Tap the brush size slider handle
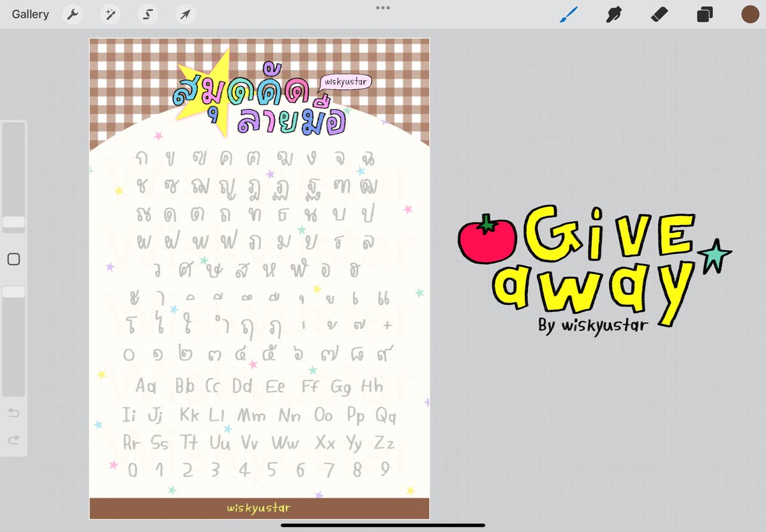766x532 pixels. pyautogui.click(x=13, y=222)
